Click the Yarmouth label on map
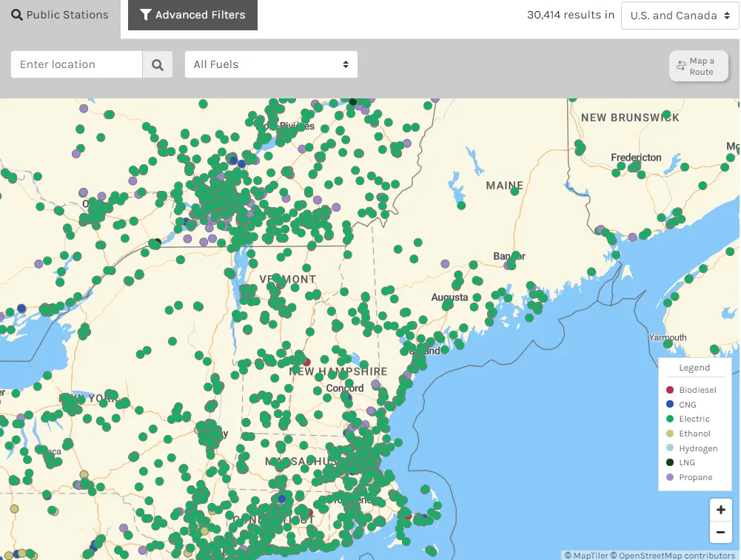The height and width of the screenshot is (560, 741). (x=667, y=337)
